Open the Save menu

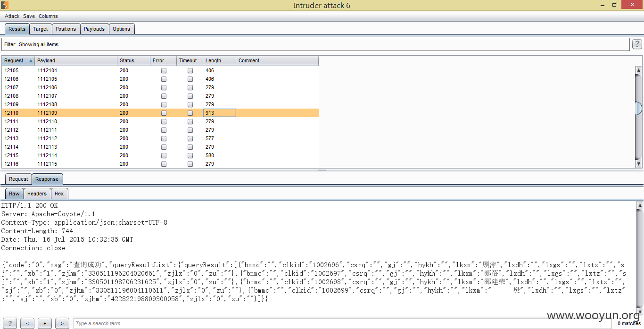(29, 16)
